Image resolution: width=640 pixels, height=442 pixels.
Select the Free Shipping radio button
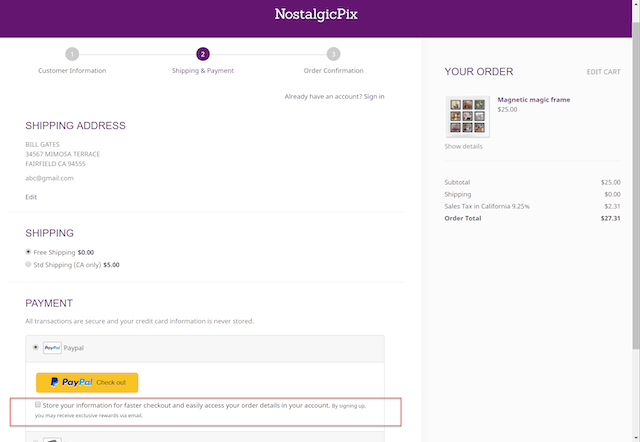coord(28,252)
